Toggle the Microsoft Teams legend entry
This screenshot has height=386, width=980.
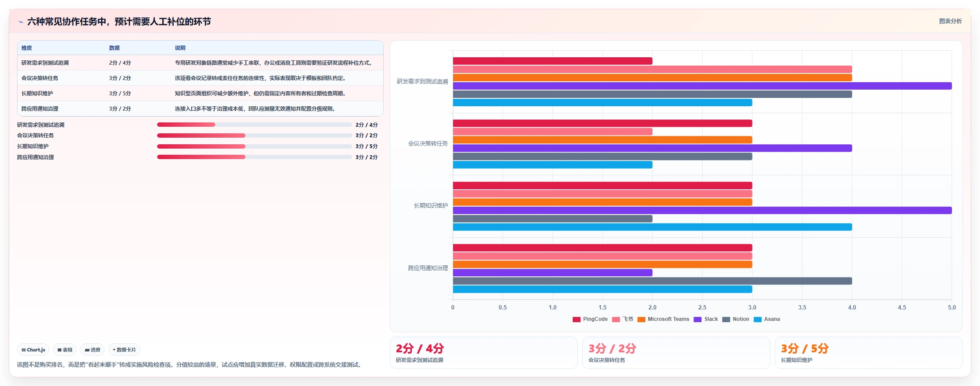(663, 319)
